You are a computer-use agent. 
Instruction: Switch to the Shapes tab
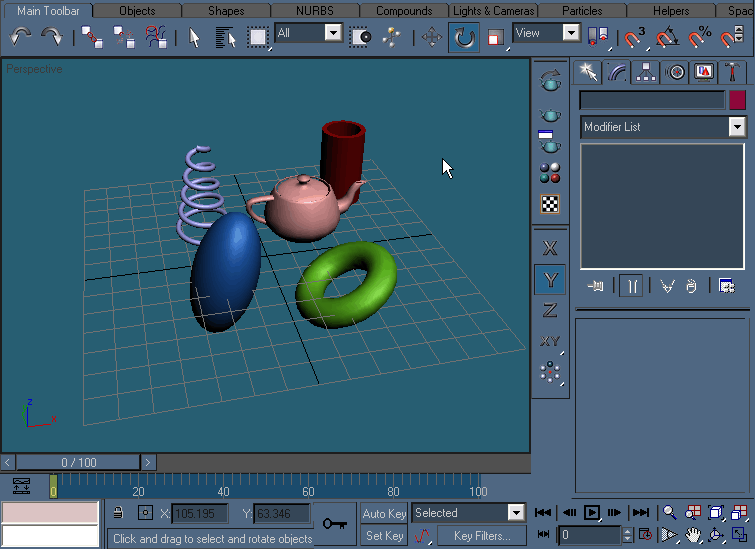(x=226, y=11)
